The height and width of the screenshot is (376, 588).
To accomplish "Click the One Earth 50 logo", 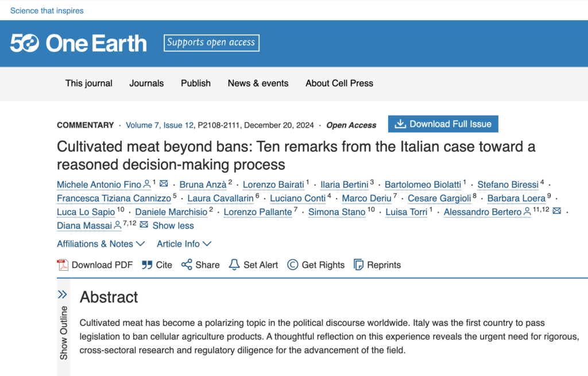I will point(78,43).
